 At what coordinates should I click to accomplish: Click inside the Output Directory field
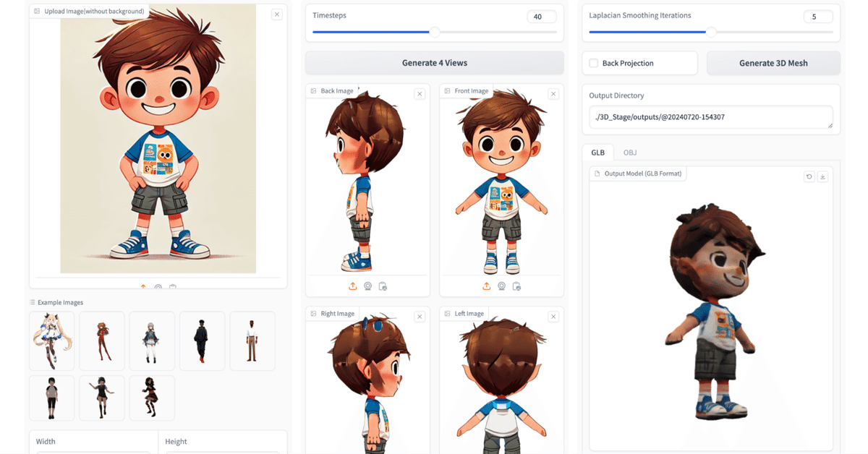coord(710,116)
